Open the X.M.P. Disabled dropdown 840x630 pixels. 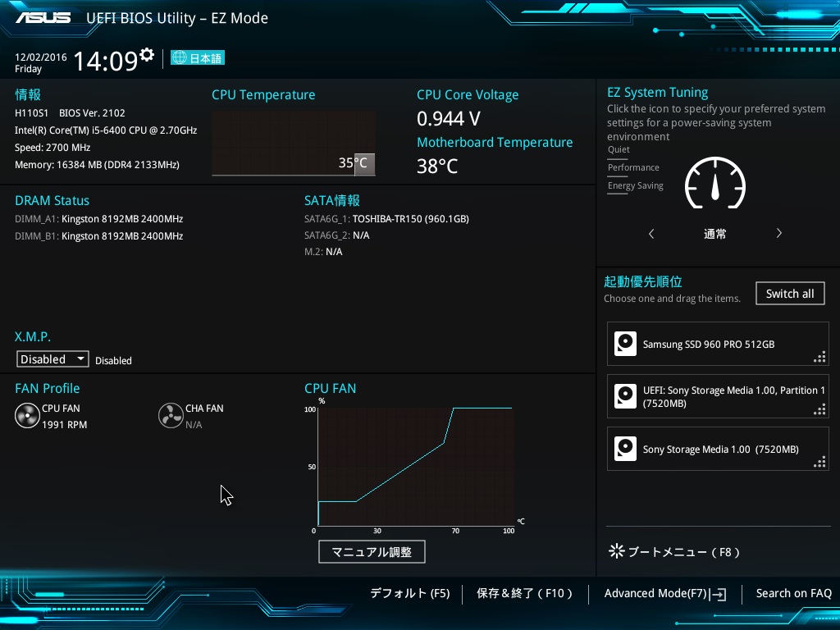tap(52, 359)
